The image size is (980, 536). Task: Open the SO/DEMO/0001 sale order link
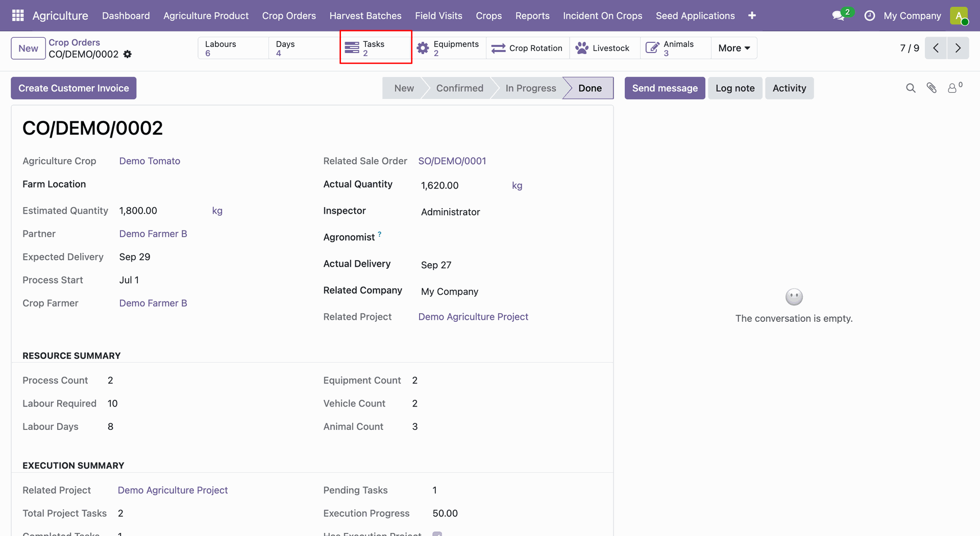click(452, 161)
